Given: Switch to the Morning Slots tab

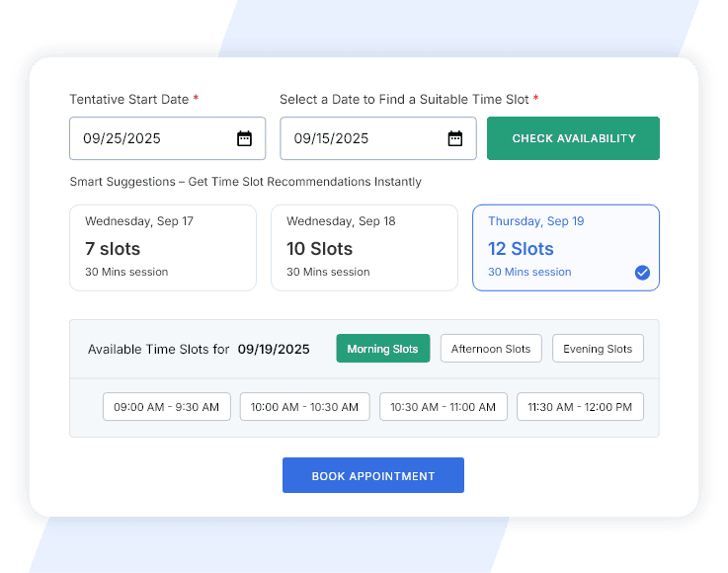Looking at the screenshot, I should click(x=382, y=349).
